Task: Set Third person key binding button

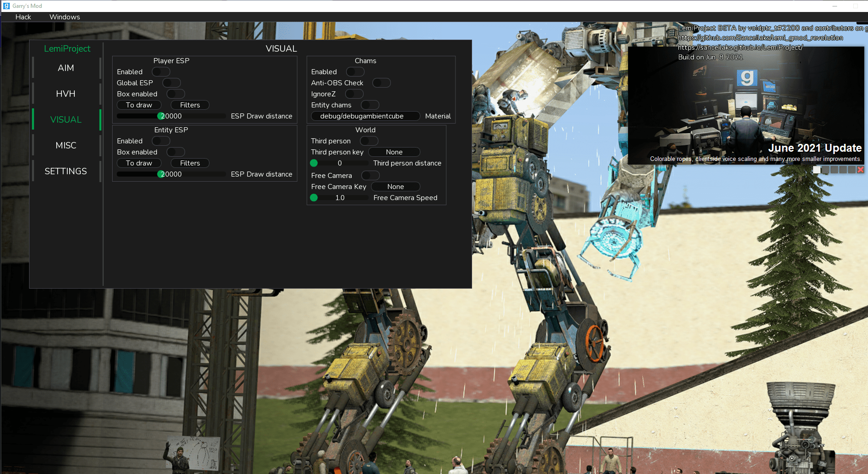Action: tap(394, 152)
